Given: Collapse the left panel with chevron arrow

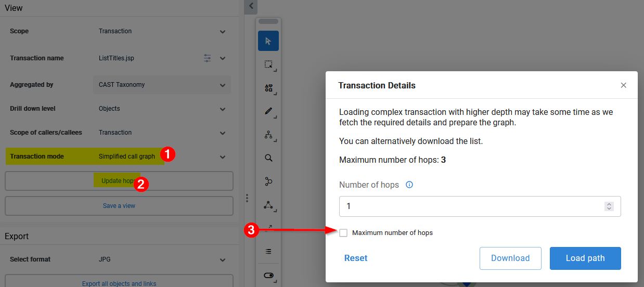Looking at the screenshot, I should point(251,6).
